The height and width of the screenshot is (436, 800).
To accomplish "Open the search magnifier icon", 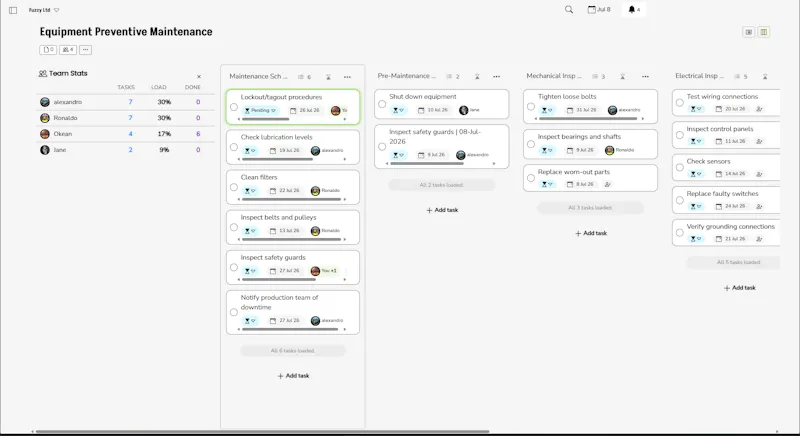I will pos(569,10).
